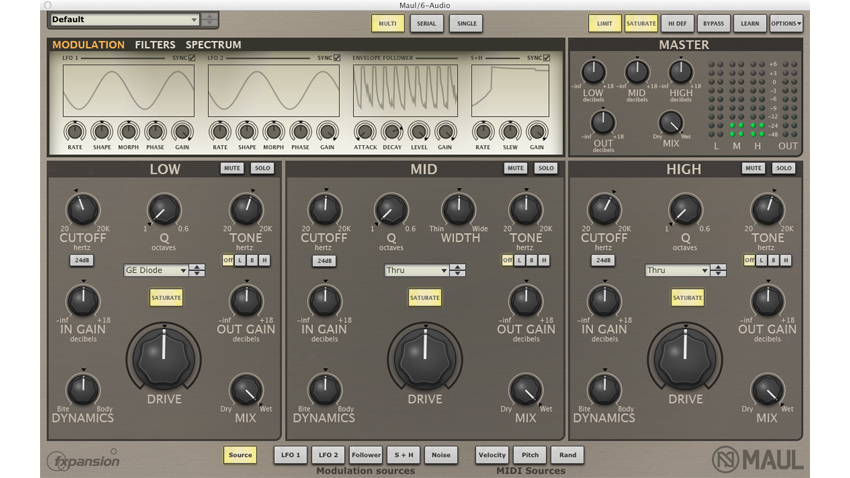Click the High band Drive knob

(x=685, y=358)
